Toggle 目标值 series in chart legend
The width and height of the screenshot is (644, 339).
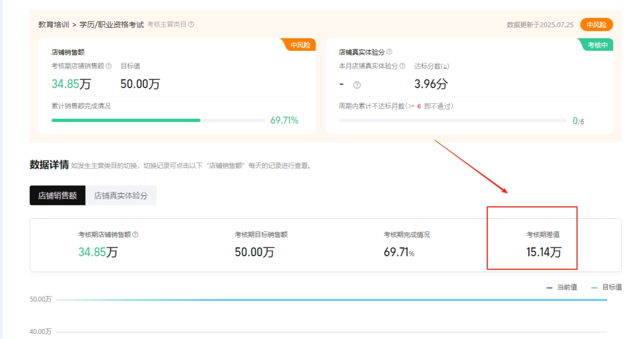[607, 287]
